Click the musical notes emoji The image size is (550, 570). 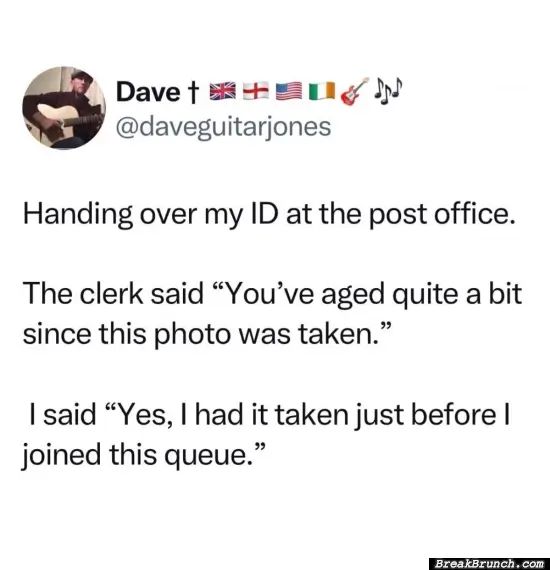pos(388,89)
